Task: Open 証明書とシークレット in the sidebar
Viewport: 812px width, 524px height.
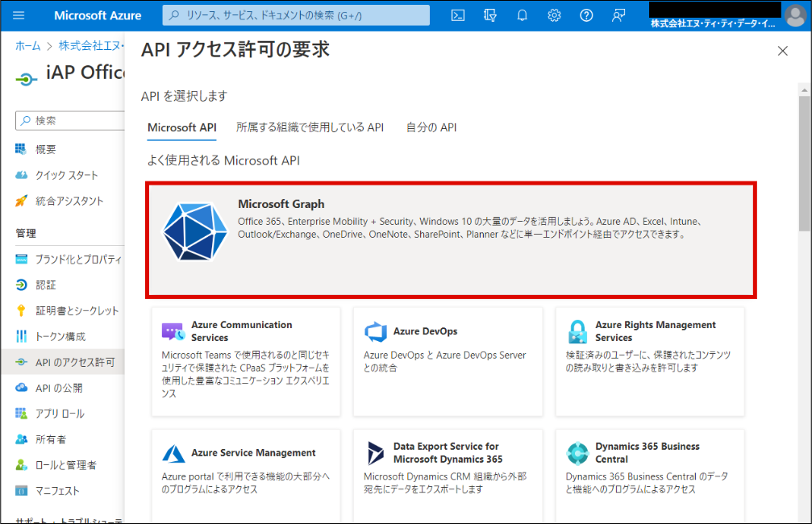Action: (x=77, y=310)
